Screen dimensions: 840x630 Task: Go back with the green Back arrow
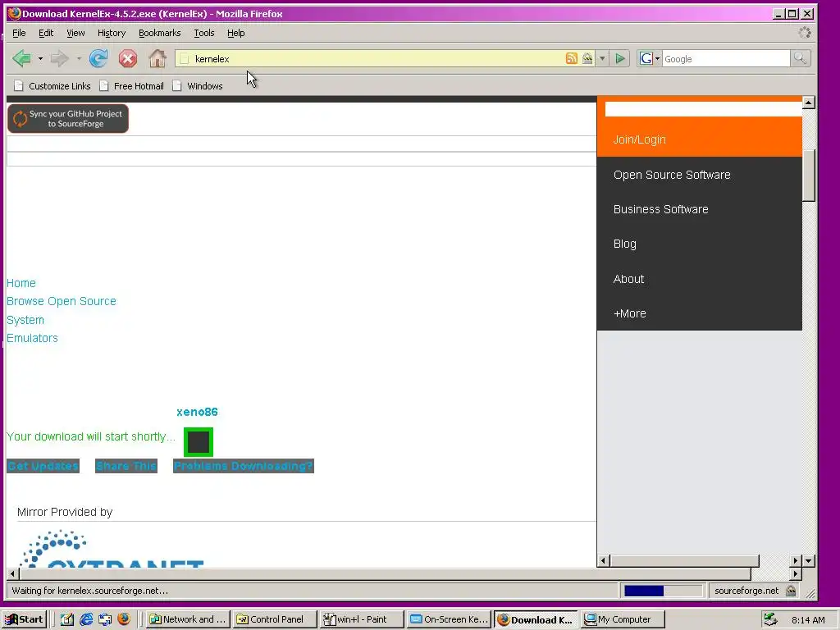pos(21,58)
